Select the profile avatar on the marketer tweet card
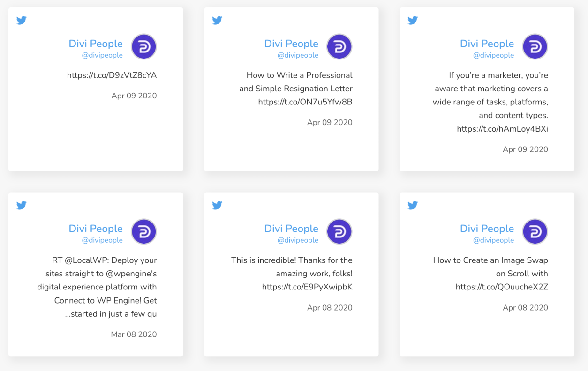The width and height of the screenshot is (588, 371). 535,47
